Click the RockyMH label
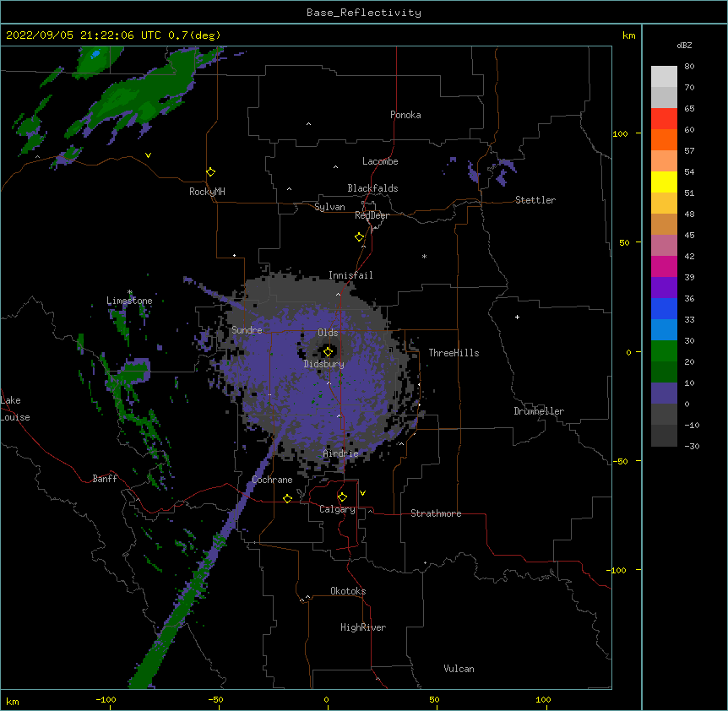Viewport: 728px width, 711px height. pyautogui.click(x=207, y=192)
